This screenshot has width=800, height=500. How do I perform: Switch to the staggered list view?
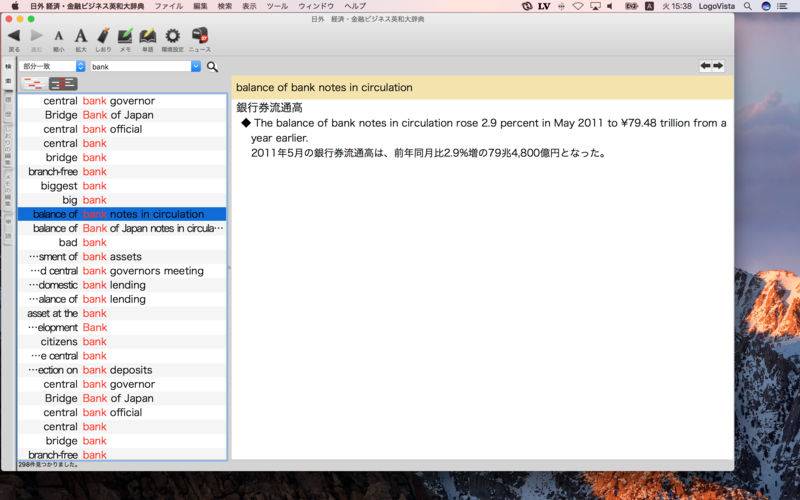pos(34,84)
